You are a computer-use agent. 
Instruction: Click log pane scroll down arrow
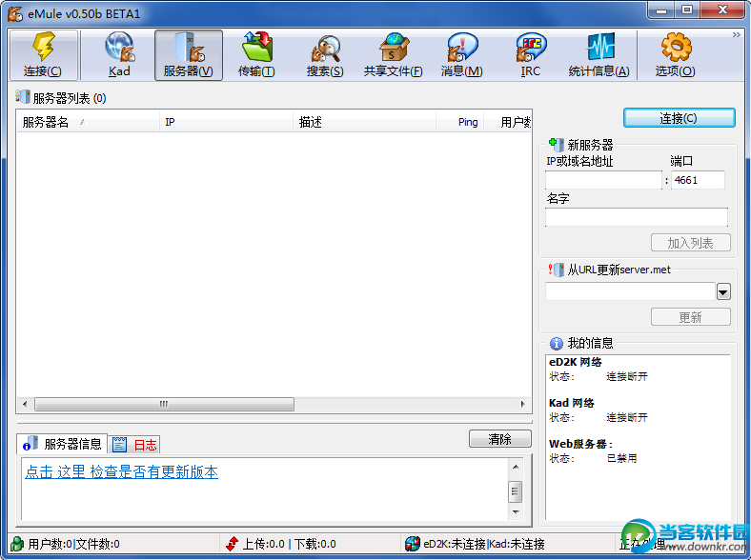516,512
